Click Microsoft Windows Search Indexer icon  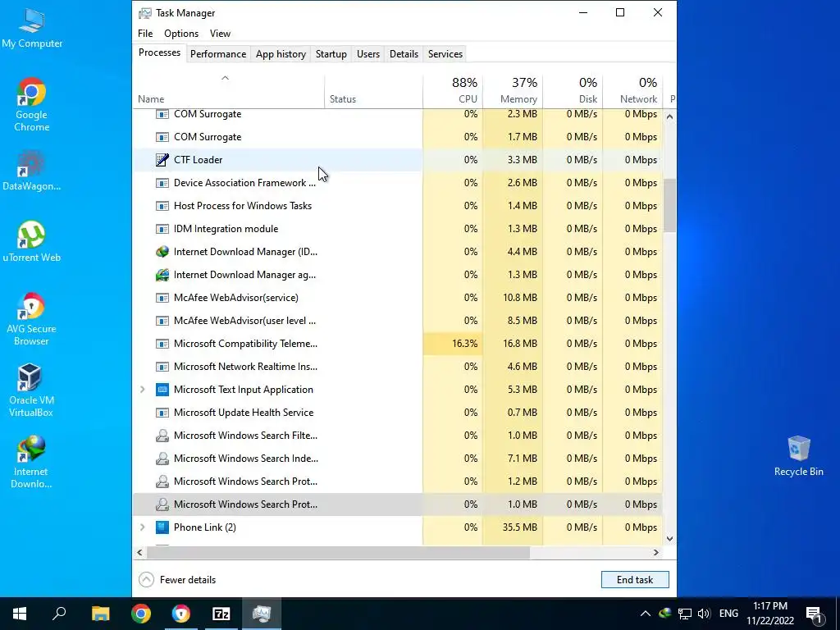tap(162, 459)
